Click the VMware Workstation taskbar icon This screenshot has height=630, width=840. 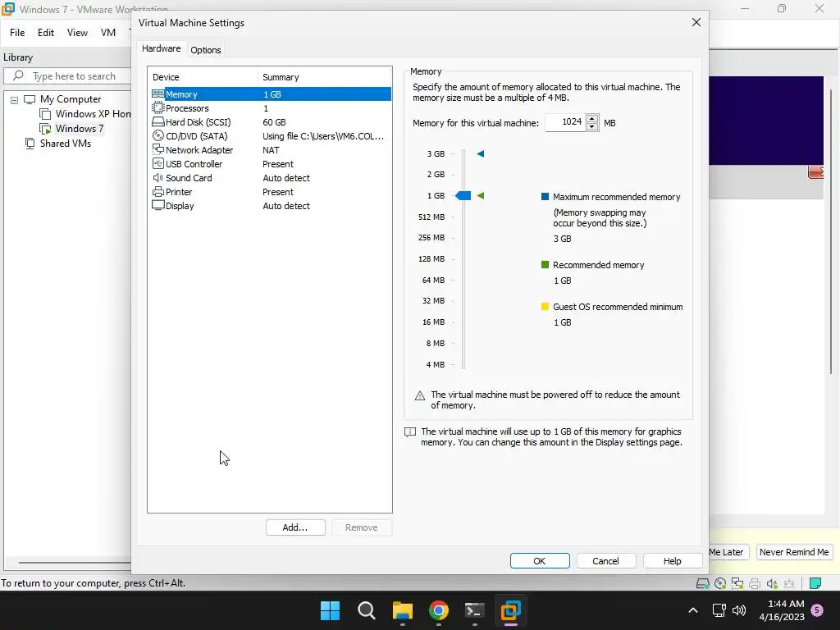(510, 610)
